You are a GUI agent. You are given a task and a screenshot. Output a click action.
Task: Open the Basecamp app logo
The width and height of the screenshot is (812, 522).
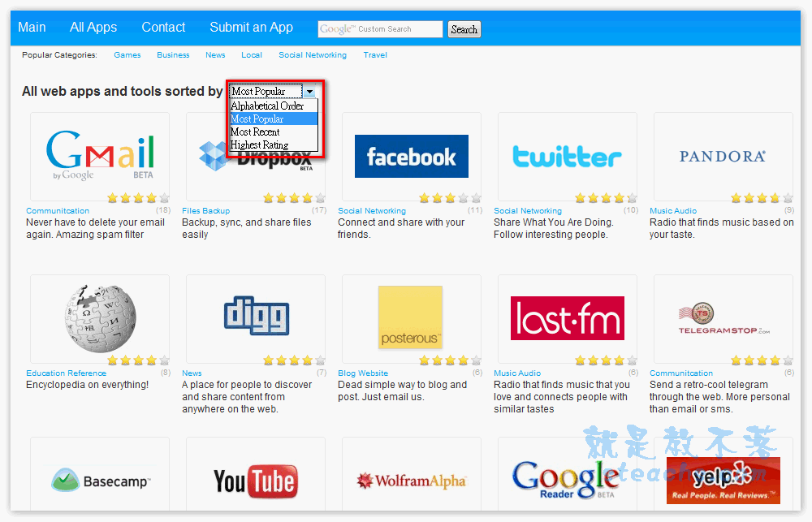click(x=101, y=480)
